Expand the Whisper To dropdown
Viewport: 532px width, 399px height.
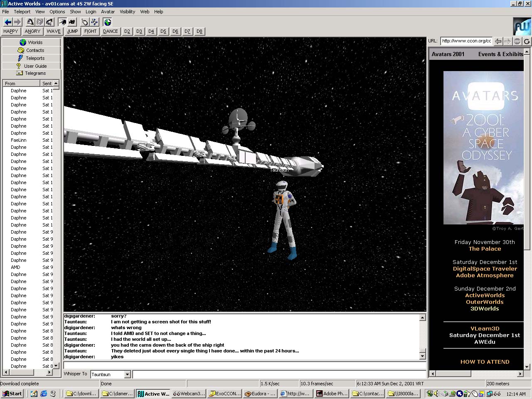[x=128, y=374]
